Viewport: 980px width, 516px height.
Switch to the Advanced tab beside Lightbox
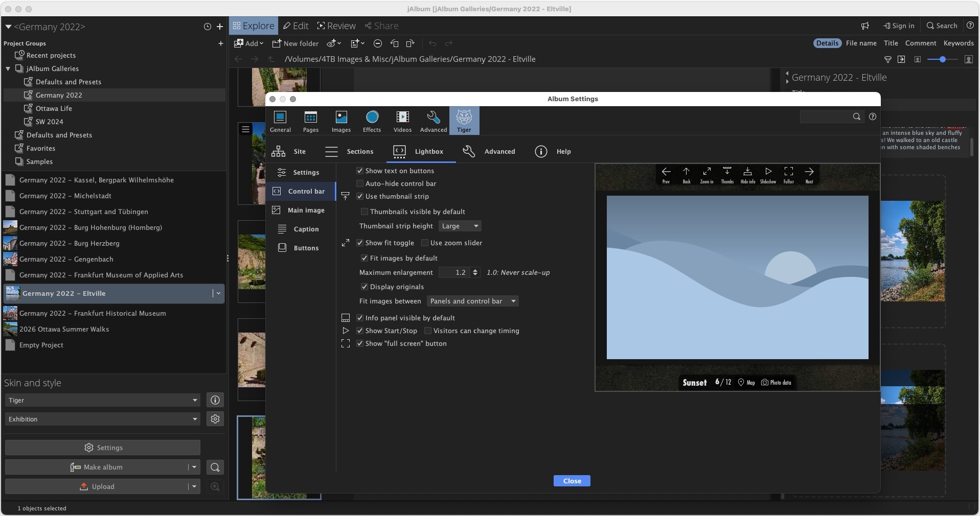(x=489, y=151)
